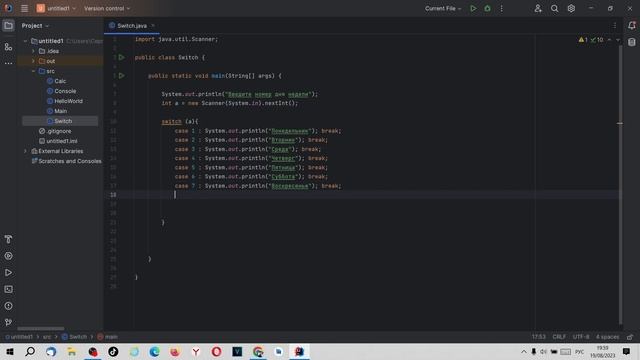The height and width of the screenshot is (360, 640).
Task: Open the Database tool window icon
Action: click(632, 42)
